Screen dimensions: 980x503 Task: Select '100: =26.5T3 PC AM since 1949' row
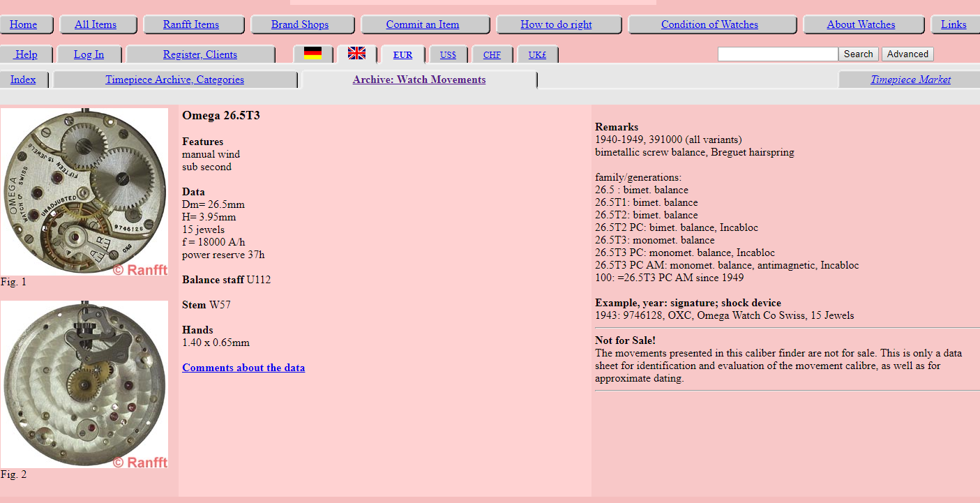(x=670, y=278)
